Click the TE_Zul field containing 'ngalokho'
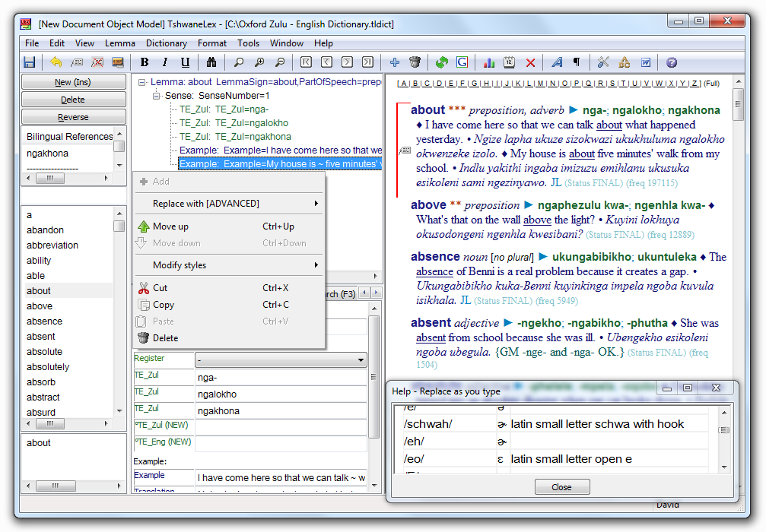The height and width of the screenshot is (532, 766). [281, 394]
